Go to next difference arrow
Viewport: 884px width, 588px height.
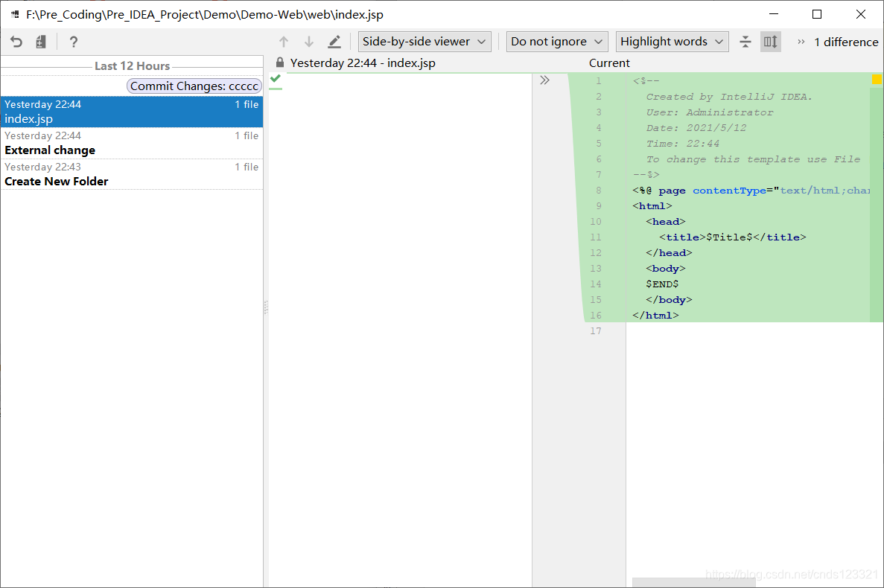[309, 42]
